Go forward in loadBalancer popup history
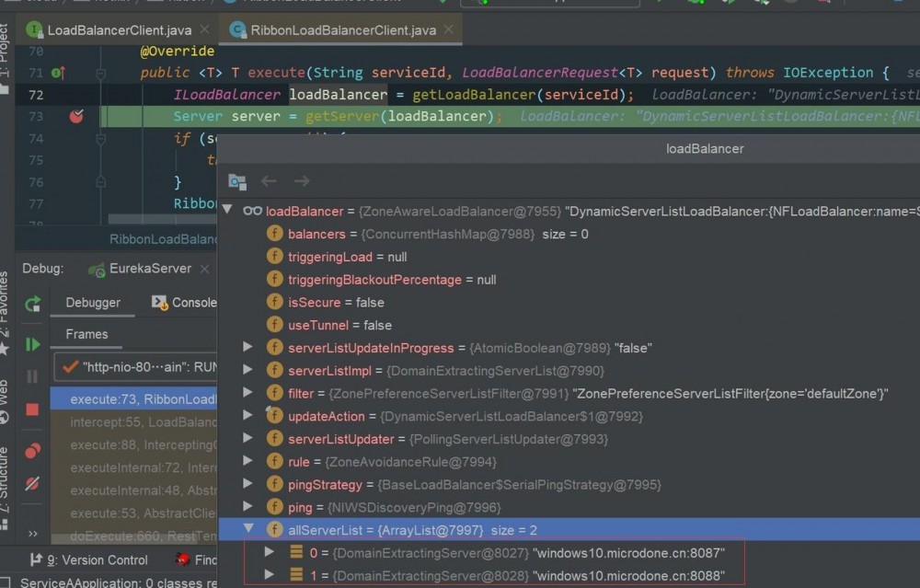Viewport: 920px width, 588px height. pos(302,181)
